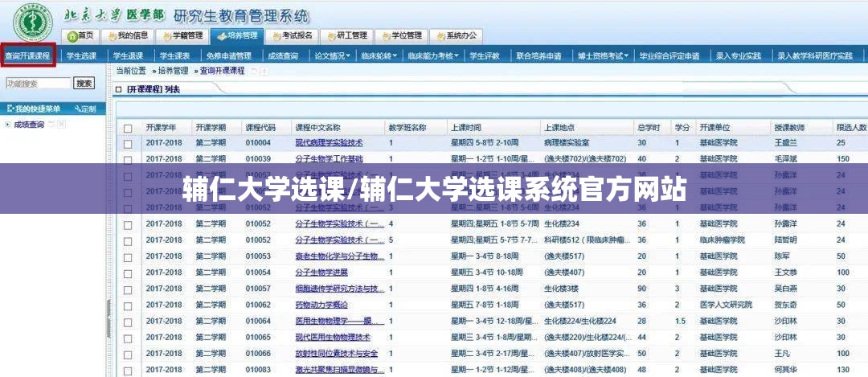Open the 联合培养申请 menu item
Viewport: 868px width, 377px height.
pyautogui.click(x=538, y=56)
